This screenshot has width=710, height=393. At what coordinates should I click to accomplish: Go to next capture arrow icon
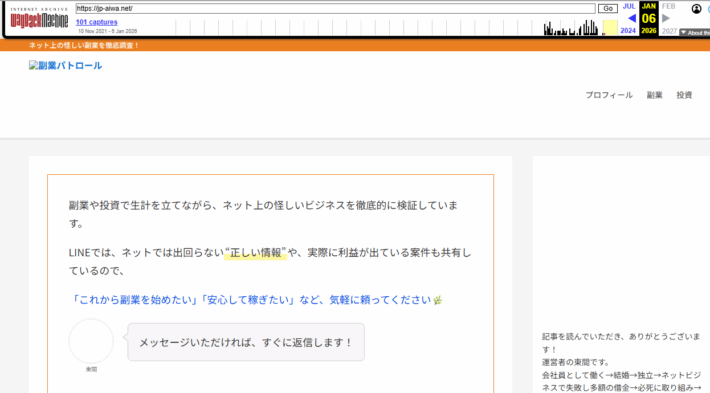point(666,19)
